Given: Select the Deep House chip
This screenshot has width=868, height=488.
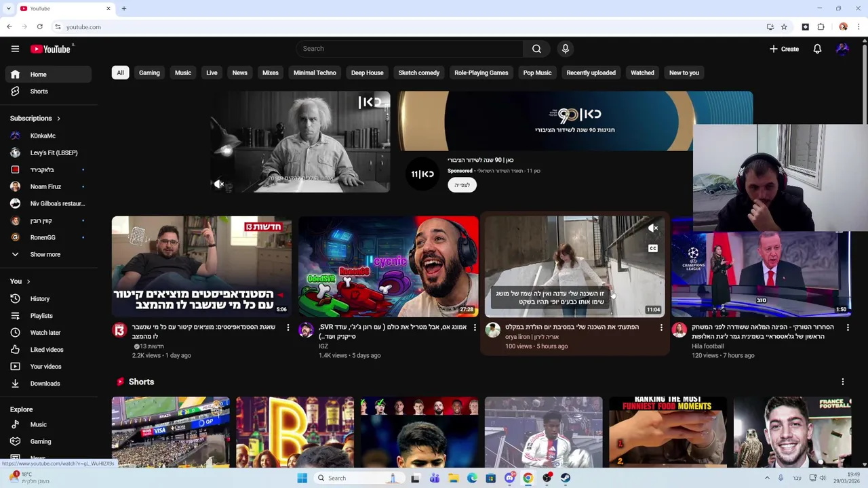Looking at the screenshot, I should 368,73.
